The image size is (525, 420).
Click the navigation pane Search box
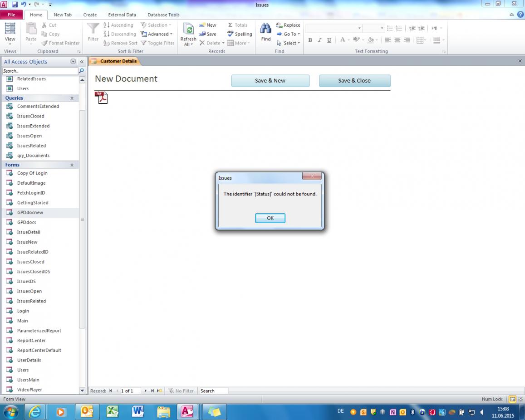click(x=40, y=71)
